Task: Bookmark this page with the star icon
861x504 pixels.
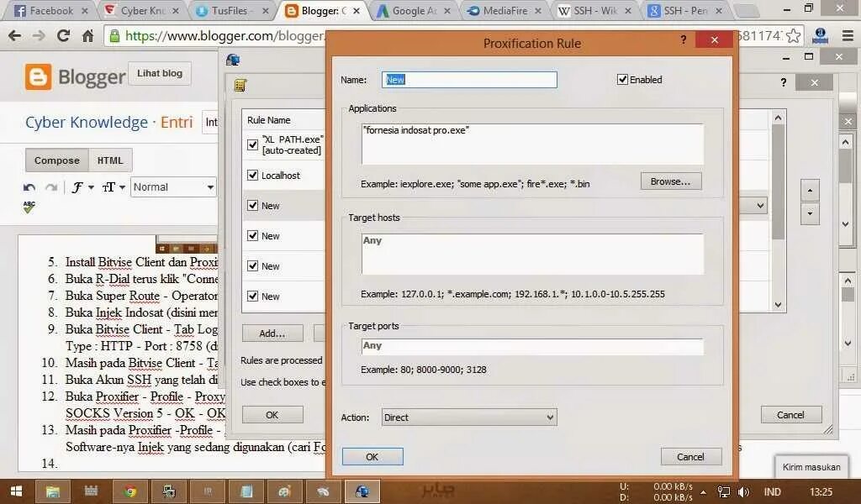Action: [794, 36]
